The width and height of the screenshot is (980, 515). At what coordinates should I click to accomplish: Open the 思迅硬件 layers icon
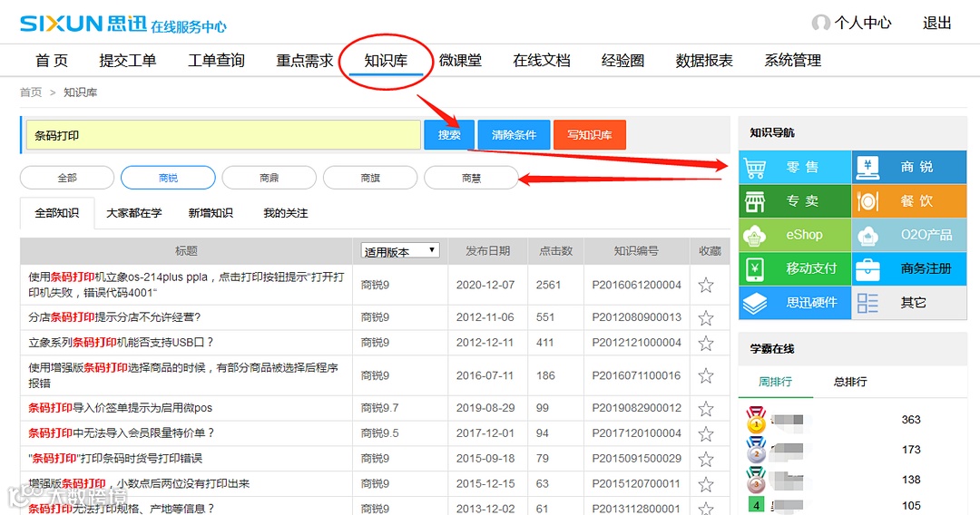click(755, 303)
